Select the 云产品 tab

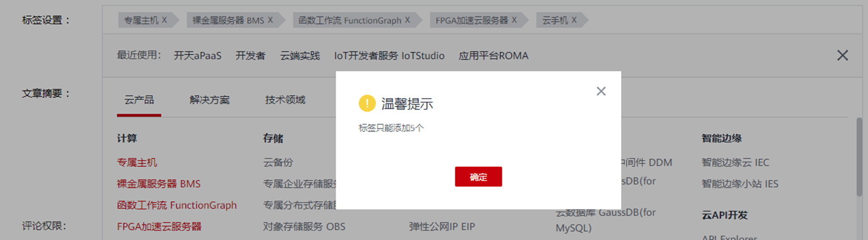[139, 100]
